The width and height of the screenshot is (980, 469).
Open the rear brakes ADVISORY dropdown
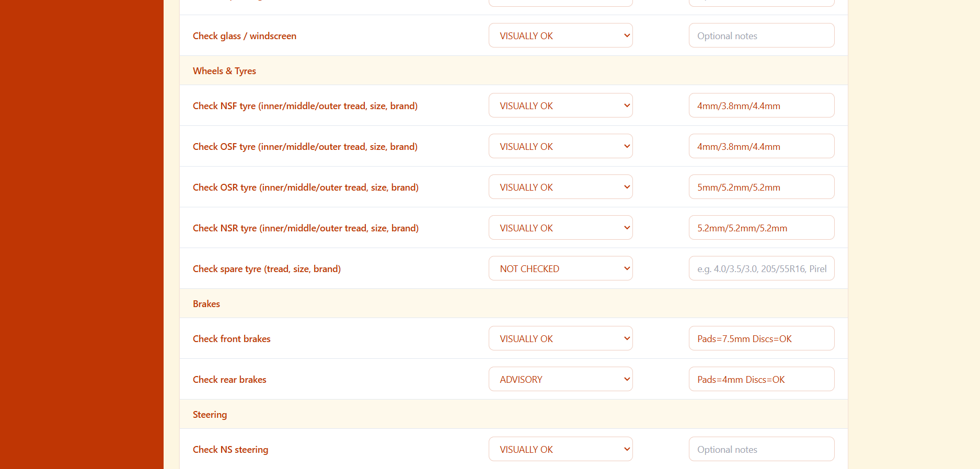point(560,379)
